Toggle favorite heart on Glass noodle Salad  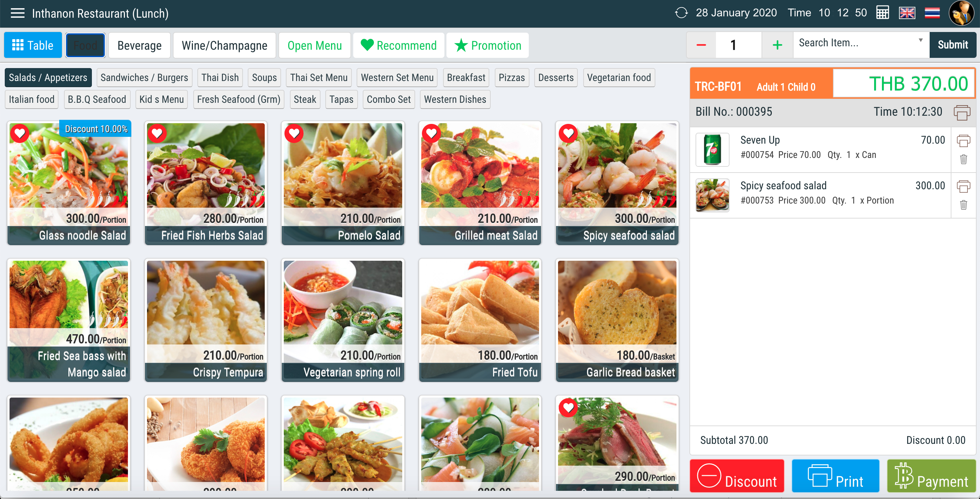pyautogui.click(x=20, y=133)
